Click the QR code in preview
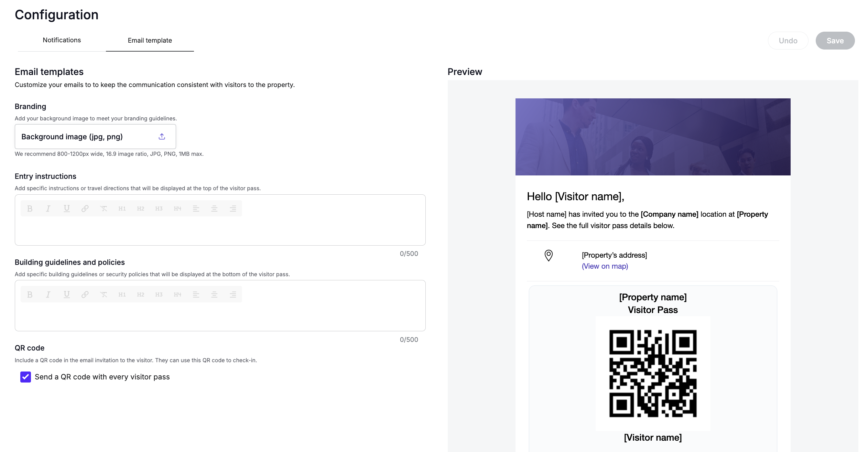The image size is (868, 452). click(653, 374)
